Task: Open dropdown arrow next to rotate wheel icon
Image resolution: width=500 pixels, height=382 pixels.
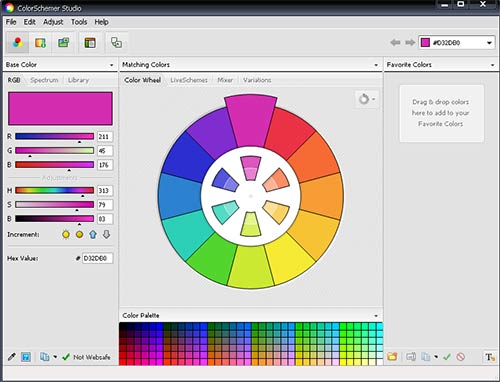Action: 374,99
